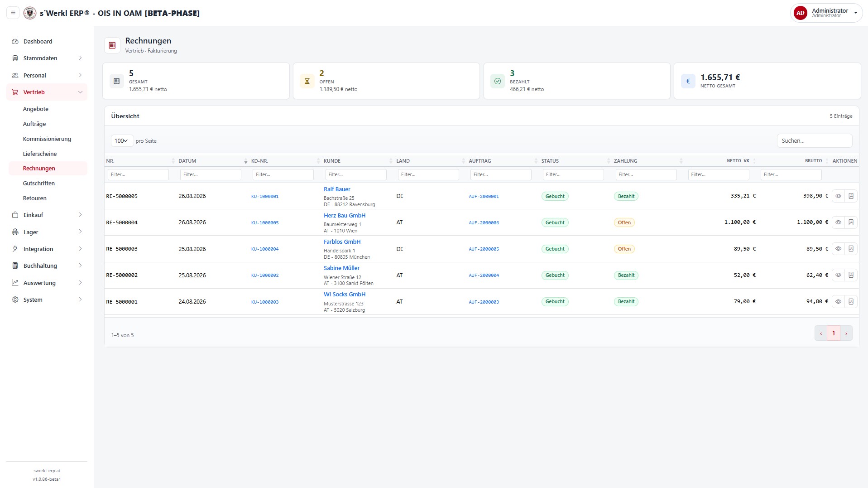Open Dashboard in the sidebar
This screenshot has height=488, width=868.
click(47, 41)
